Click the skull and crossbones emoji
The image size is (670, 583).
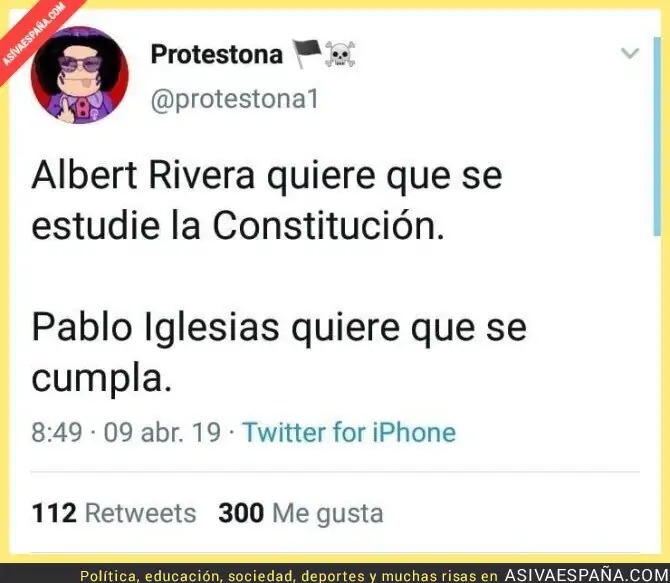(340, 54)
